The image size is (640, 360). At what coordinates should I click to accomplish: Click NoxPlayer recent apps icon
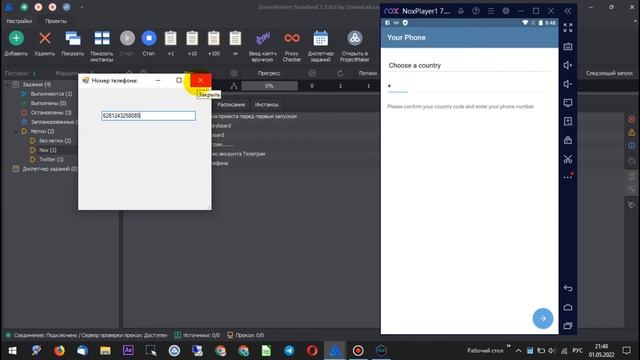[x=568, y=326]
